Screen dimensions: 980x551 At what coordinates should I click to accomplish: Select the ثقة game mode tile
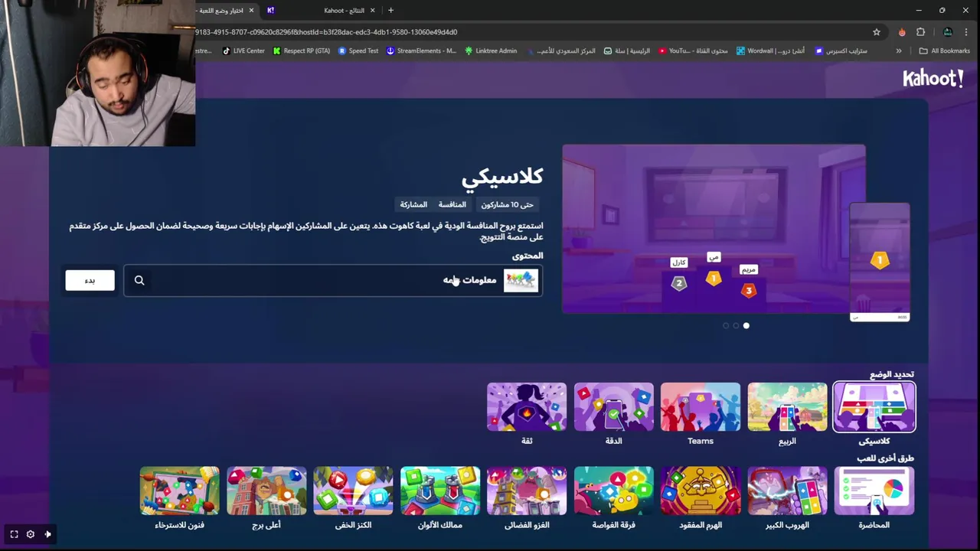pyautogui.click(x=527, y=407)
